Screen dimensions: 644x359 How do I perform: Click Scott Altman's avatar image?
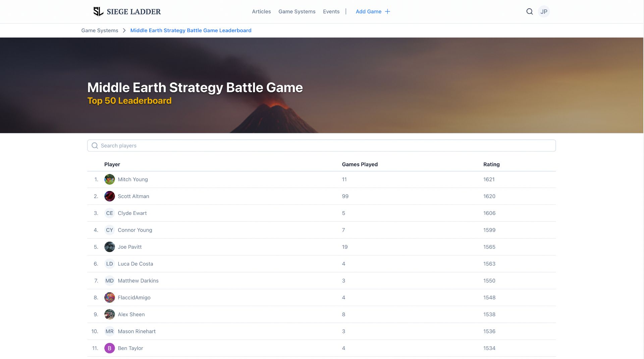[109, 196]
